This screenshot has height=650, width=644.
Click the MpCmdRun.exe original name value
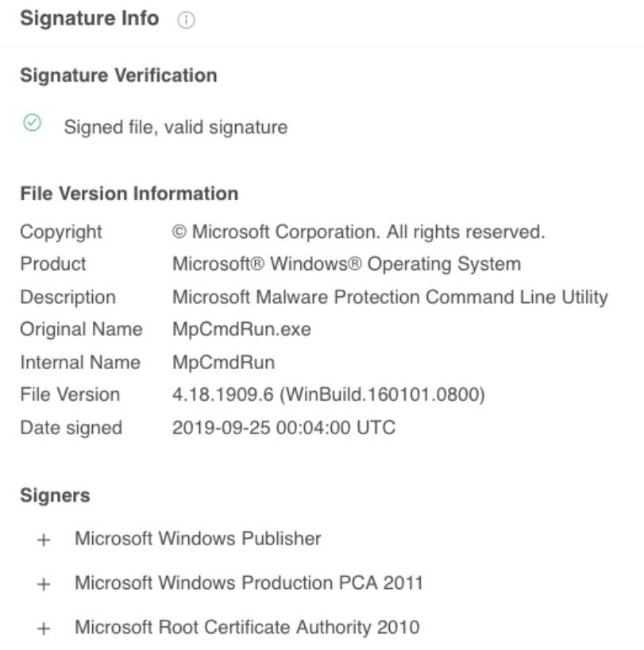pyautogui.click(x=241, y=329)
